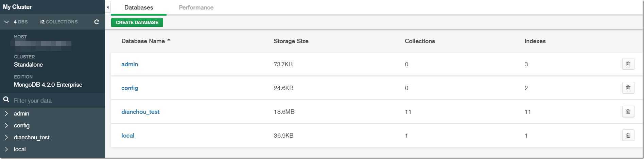Open the admin database link
Image resolution: width=644 pixels, height=159 pixels.
point(129,64)
